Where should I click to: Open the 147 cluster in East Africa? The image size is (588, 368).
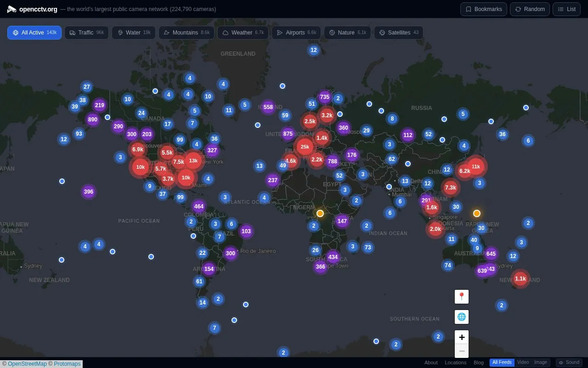pos(342,221)
